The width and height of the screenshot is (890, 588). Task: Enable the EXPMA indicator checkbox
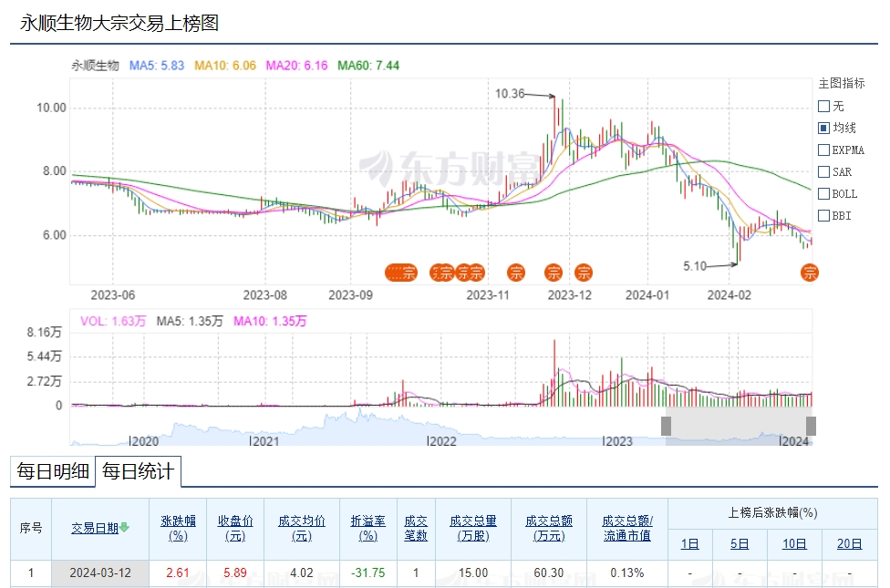[x=824, y=150]
